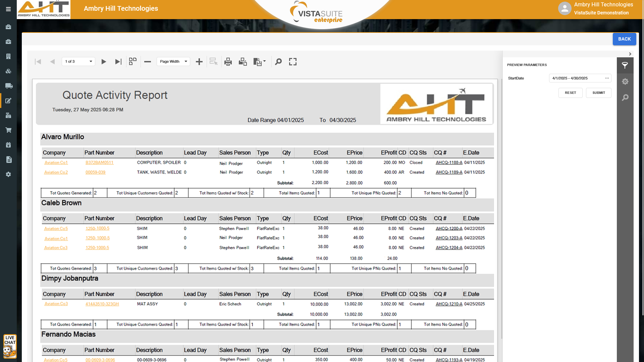The width and height of the screenshot is (644, 362).
Task: Open search tool in report toolbar
Action: (278, 62)
